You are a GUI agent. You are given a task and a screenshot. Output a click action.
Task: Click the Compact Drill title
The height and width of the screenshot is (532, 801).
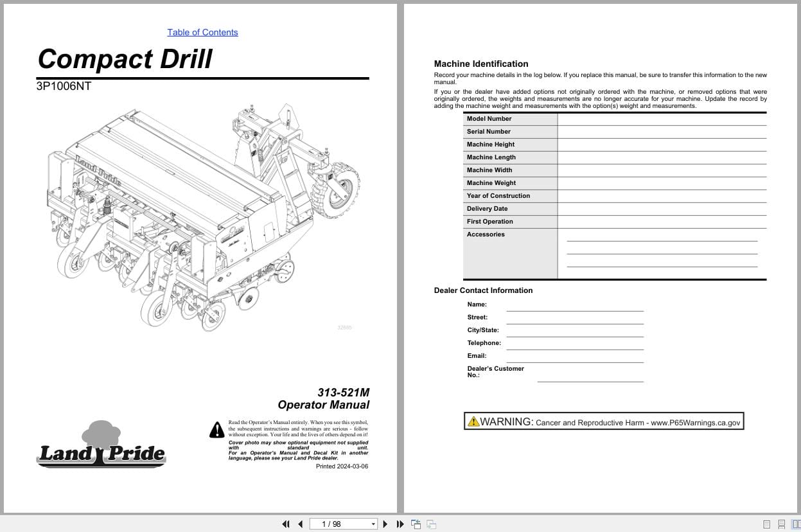[x=125, y=58]
